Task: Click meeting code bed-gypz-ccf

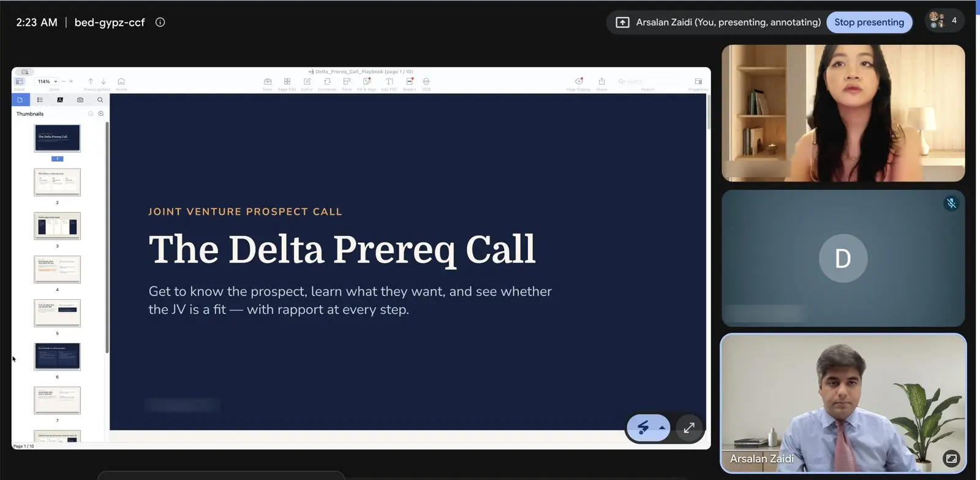Action: click(110, 22)
